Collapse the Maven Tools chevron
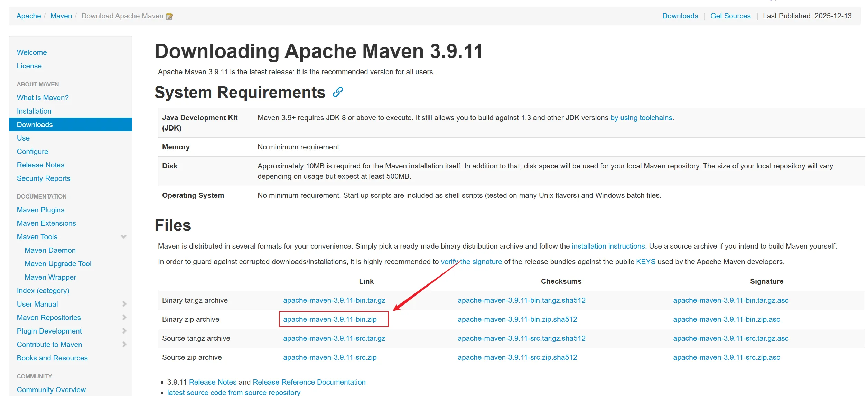This screenshot has width=868, height=396. pos(123,237)
